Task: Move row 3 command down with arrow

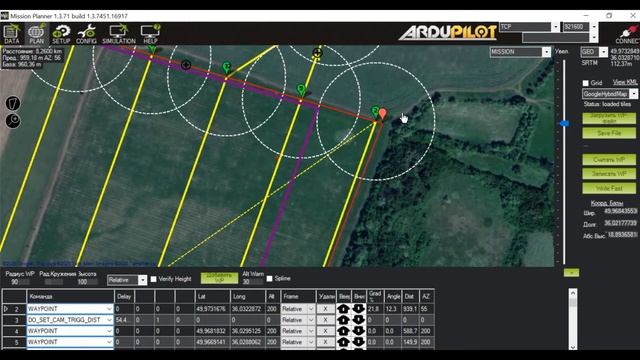Action: (x=358, y=320)
